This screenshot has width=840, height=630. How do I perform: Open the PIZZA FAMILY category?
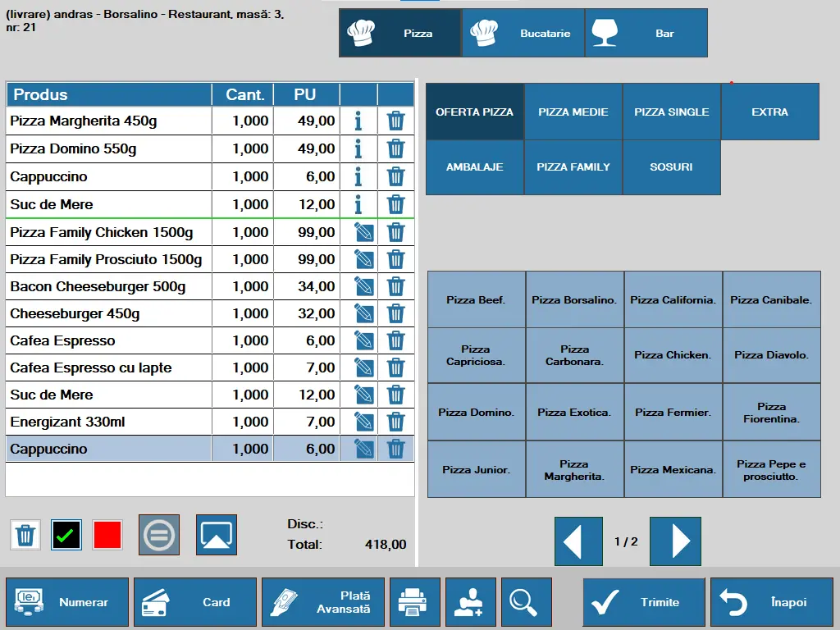click(x=573, y=167)
